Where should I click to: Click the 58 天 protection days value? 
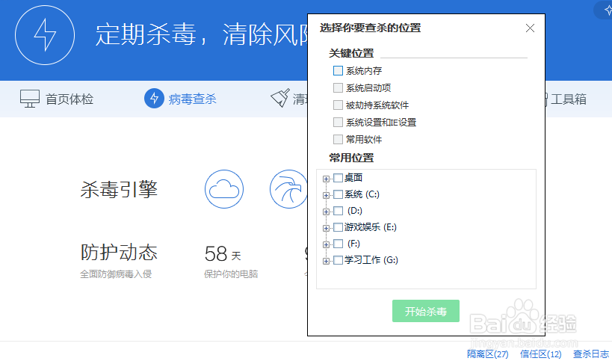(223, 254)
